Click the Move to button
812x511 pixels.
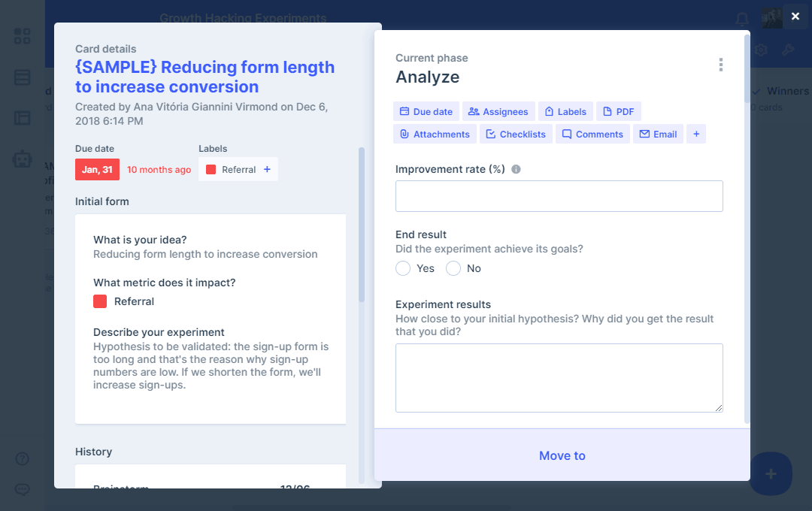[562, 455]
